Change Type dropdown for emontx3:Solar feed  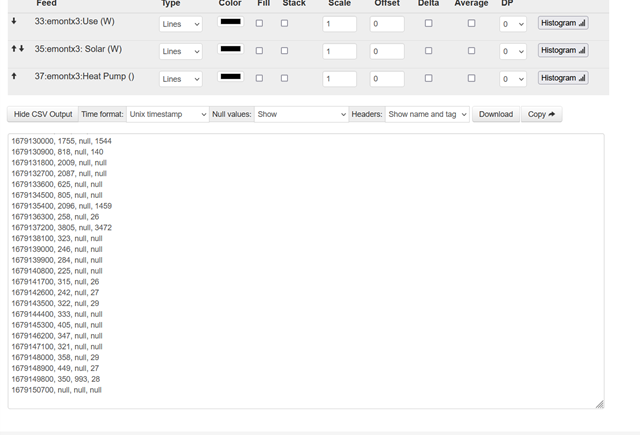(x=181, y=51)
